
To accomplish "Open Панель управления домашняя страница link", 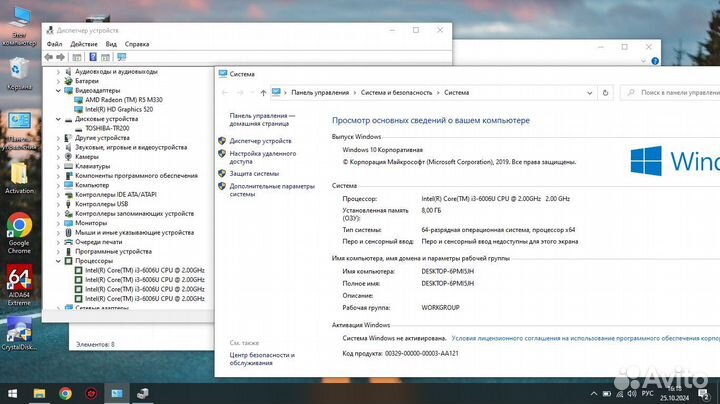I will click(x=262, y=119).
